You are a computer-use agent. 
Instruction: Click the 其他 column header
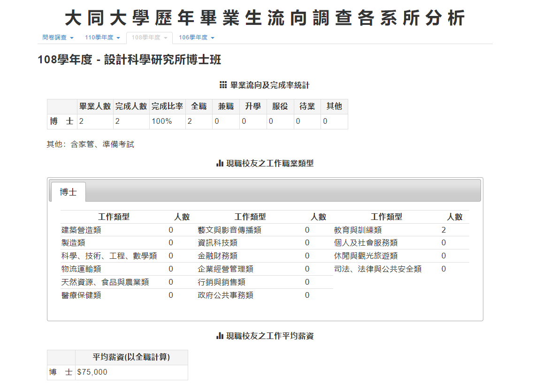click(334, 106)
